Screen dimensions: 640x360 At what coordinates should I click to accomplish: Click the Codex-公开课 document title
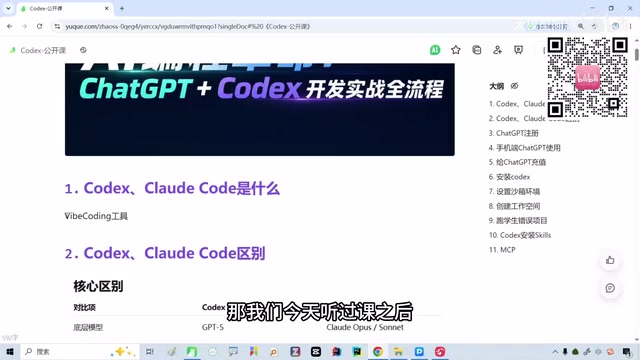pyautogui.click(x=43, y=50)
